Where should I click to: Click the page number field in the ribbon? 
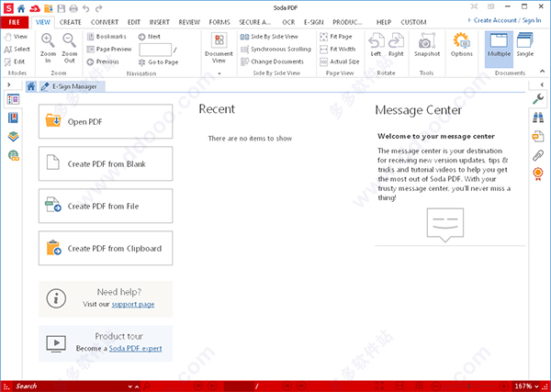coord(155,50)
